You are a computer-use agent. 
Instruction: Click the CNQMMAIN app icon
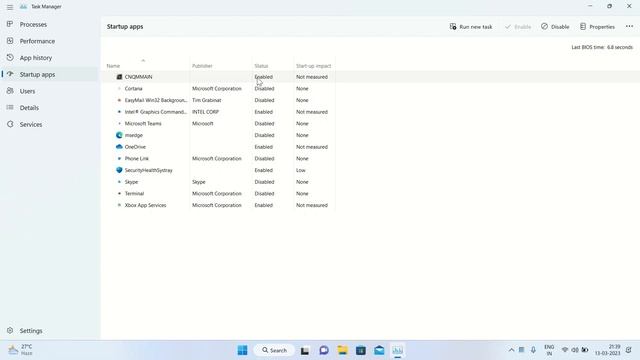pos(119,77)
